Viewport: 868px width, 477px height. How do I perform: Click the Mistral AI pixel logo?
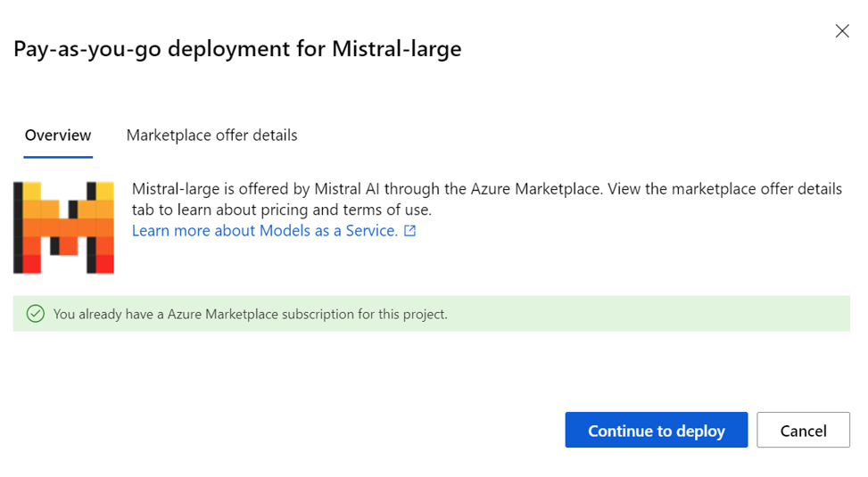point(63,227)
